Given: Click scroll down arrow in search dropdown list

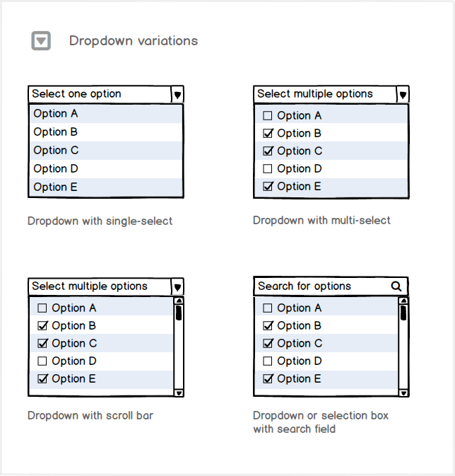Looking at the screenshot, I should (403, 393).
